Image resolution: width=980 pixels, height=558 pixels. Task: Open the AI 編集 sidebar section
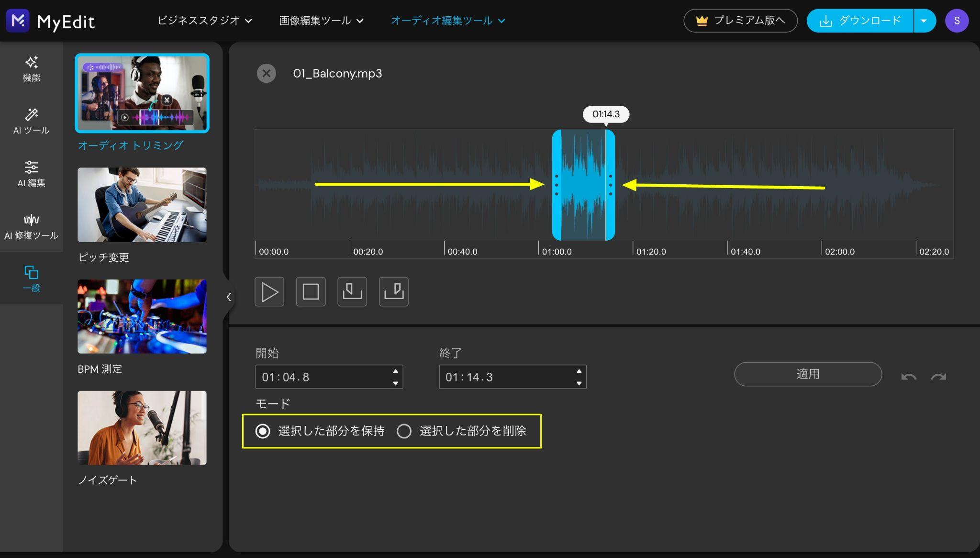(x=31, y=174)
